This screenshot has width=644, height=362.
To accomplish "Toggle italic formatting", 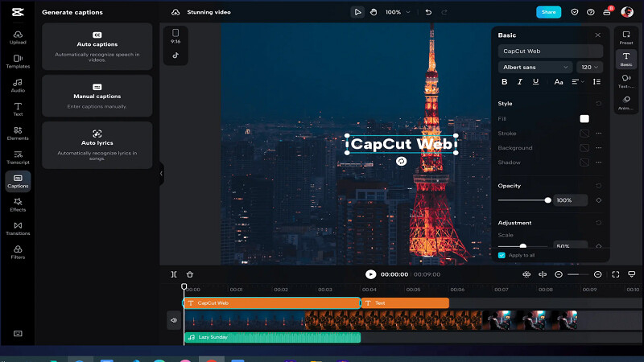I will 519,82.
